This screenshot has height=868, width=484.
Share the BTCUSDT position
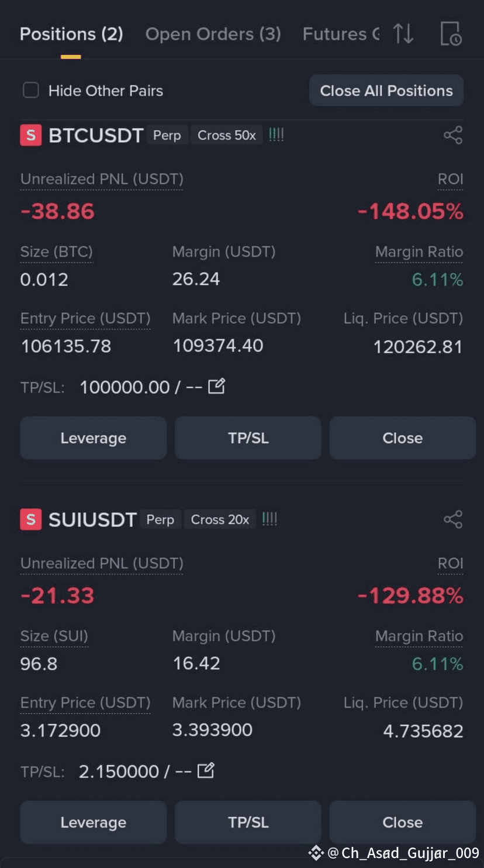pos(453,135)
